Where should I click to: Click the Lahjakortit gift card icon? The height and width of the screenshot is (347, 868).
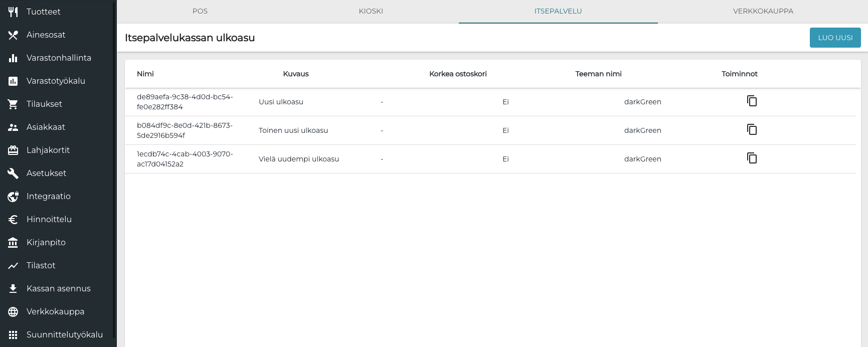(x=13, y=150)
